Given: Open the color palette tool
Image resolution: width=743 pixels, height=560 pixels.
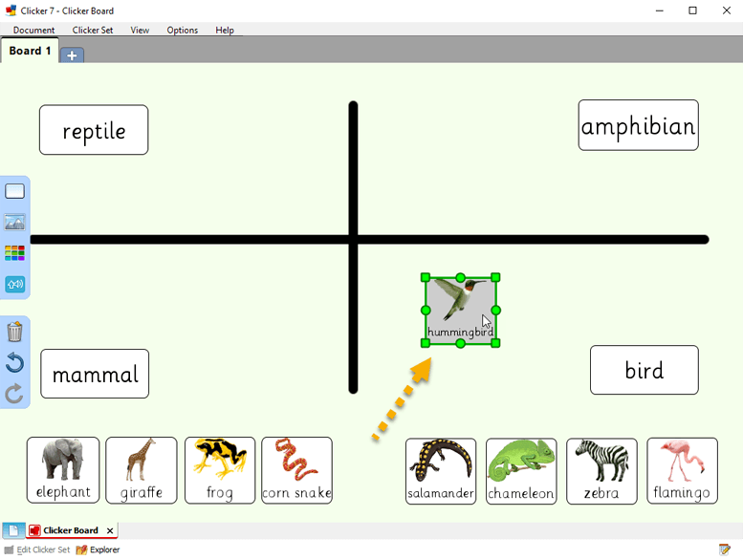Looking at the screenshot, I should (x=14, y=253).
